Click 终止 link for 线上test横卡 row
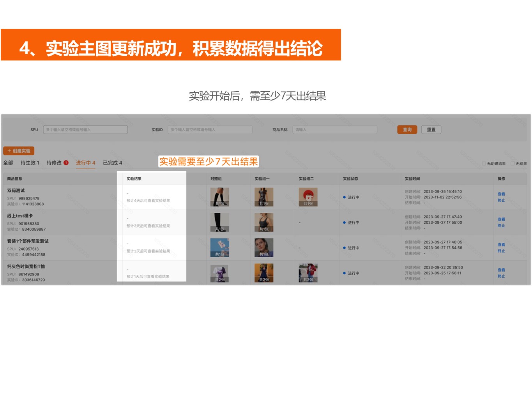Screen dimensions: 532x399 [x=501, y=226]
